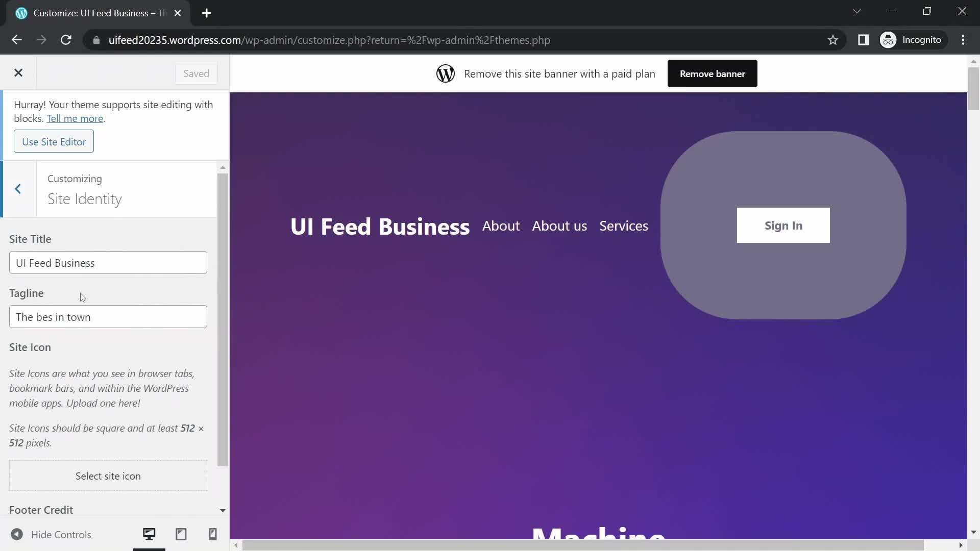This screenshot has height=551, width=980.
Task: Open the Use Site Editor button
Action: [x=54, y=141]
